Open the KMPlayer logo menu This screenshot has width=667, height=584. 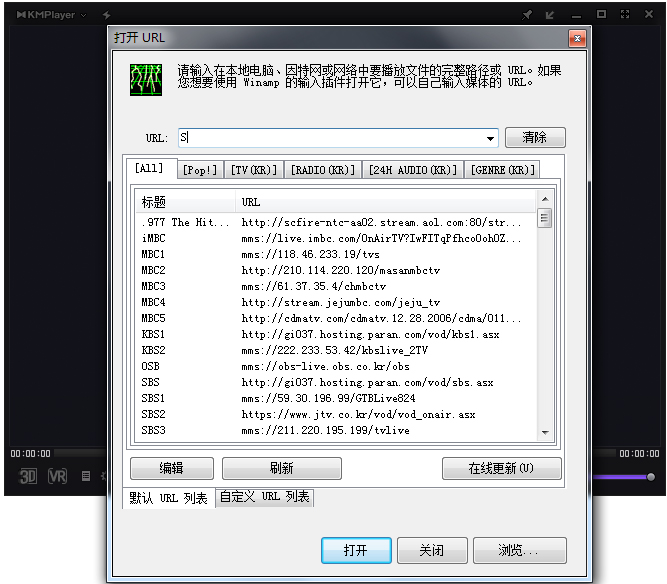click(x=51, y=15)
